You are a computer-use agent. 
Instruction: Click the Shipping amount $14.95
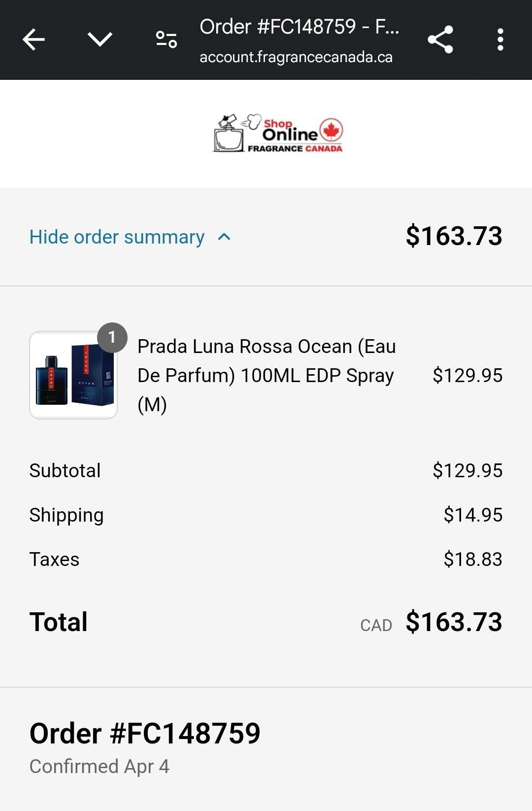pos(472,515)
